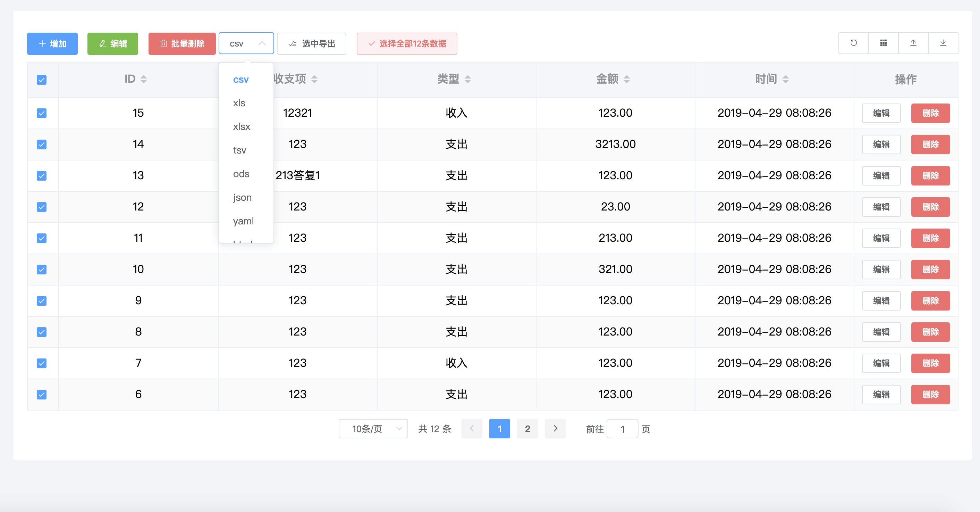Click 删除 in the ID 8 row
This screenshot has height=512, width=980.
[930, 332]
